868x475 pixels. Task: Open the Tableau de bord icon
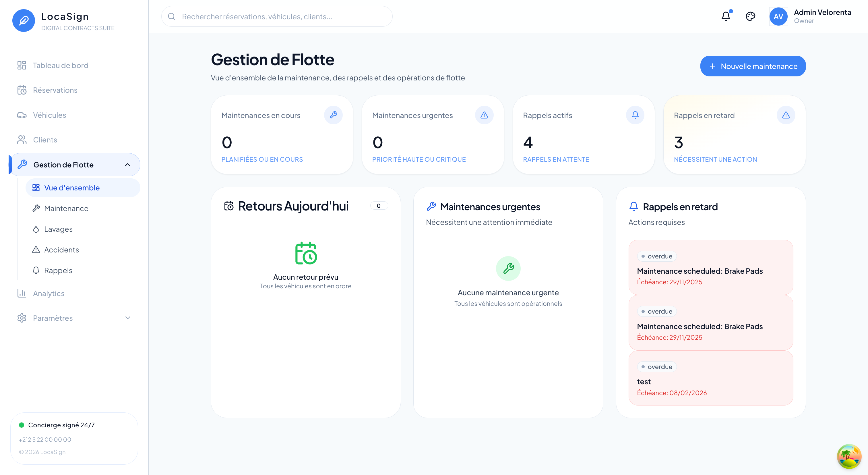point(22,65)
